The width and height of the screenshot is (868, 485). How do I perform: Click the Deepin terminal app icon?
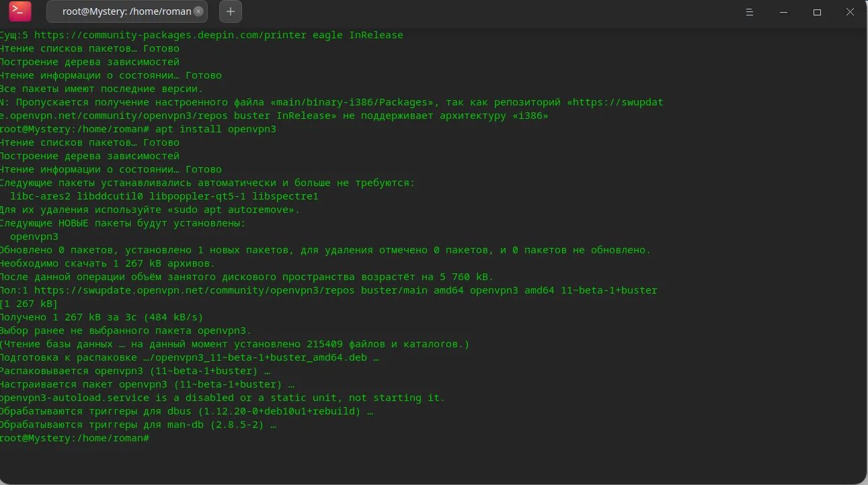(20, 11)
